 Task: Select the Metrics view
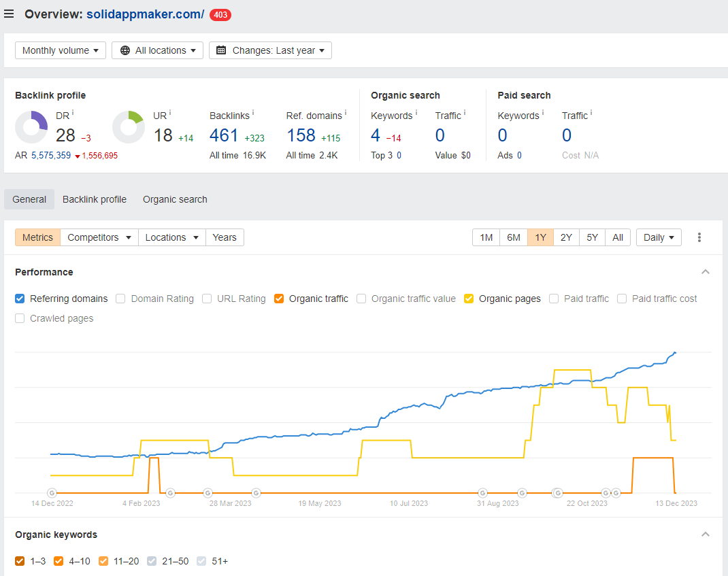(x=37, y=237)
